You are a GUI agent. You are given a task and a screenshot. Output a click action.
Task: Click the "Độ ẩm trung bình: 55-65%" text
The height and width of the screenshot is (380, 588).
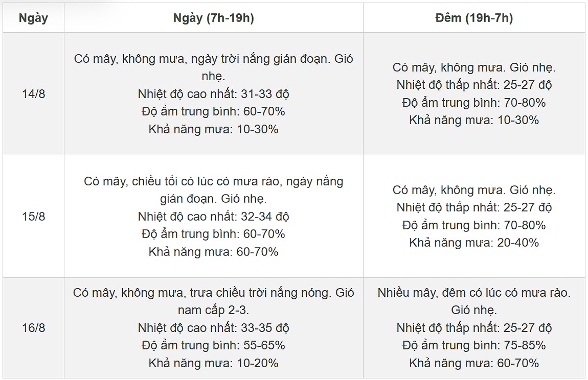point(213,345)
